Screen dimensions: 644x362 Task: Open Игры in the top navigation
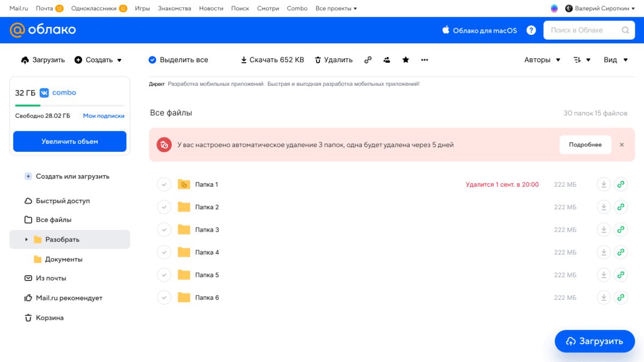142,9
